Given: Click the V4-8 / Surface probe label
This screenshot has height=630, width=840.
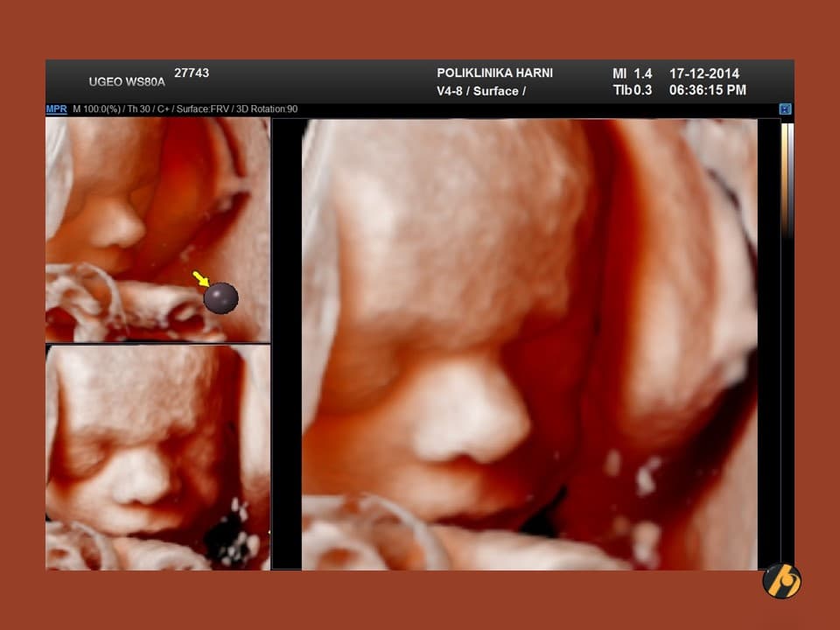Looking at the screenshot, I should pos(480,91).
